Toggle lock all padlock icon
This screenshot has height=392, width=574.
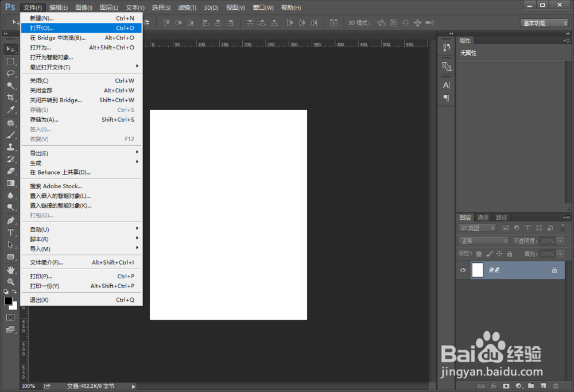click(x=510, y=254)
